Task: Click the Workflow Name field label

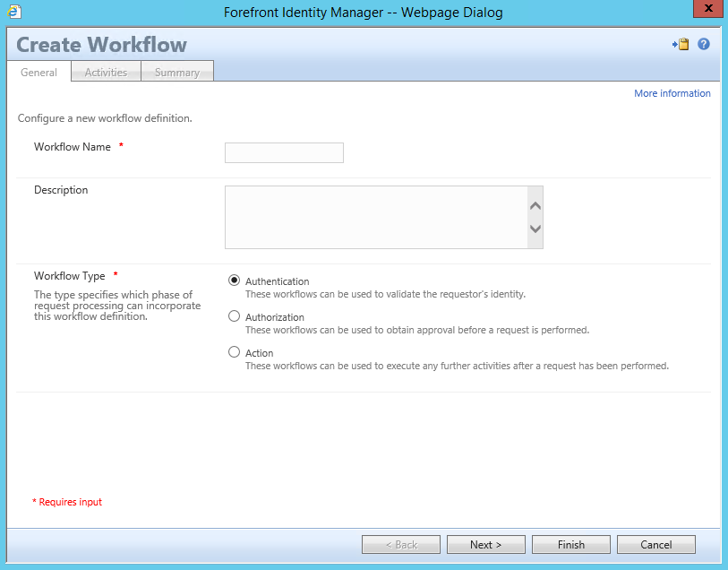Action: coord(73,147)
